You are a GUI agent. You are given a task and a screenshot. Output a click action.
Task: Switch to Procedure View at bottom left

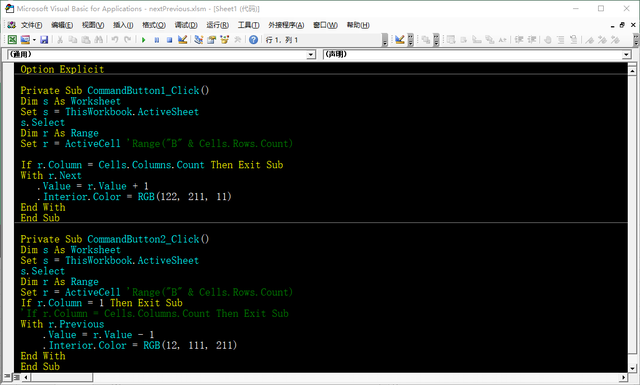pyautogui.click(x=7, y=377)
